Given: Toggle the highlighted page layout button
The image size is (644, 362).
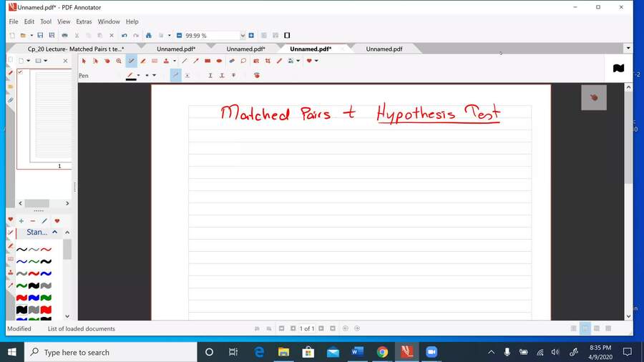Looking at the screenshot, I should pyautogui.click(x=585, y=328).
